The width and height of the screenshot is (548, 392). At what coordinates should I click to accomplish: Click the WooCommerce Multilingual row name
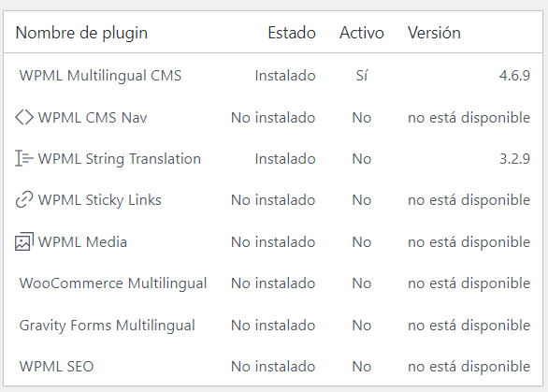[x=113, y=283]
